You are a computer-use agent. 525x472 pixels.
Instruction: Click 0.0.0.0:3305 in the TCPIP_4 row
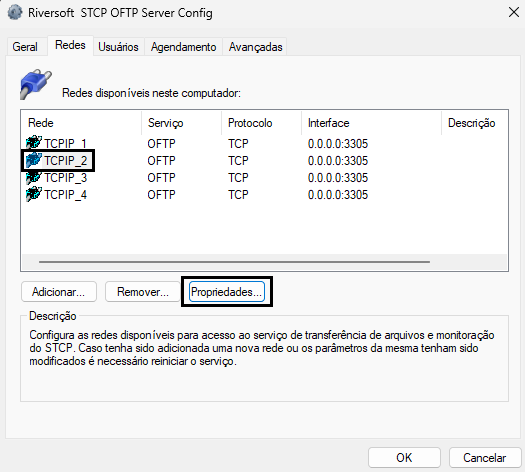pyautogui.click(x=338, y=195)
